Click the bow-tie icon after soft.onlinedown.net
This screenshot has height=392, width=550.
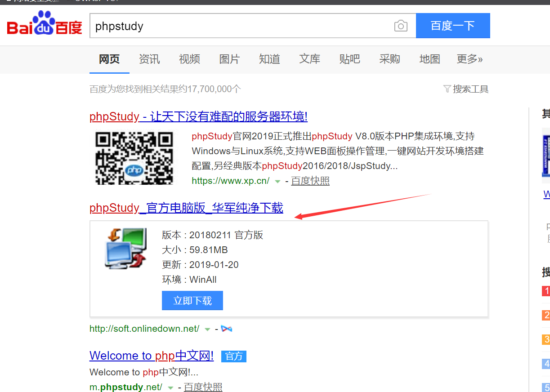[x=227, y=329]
